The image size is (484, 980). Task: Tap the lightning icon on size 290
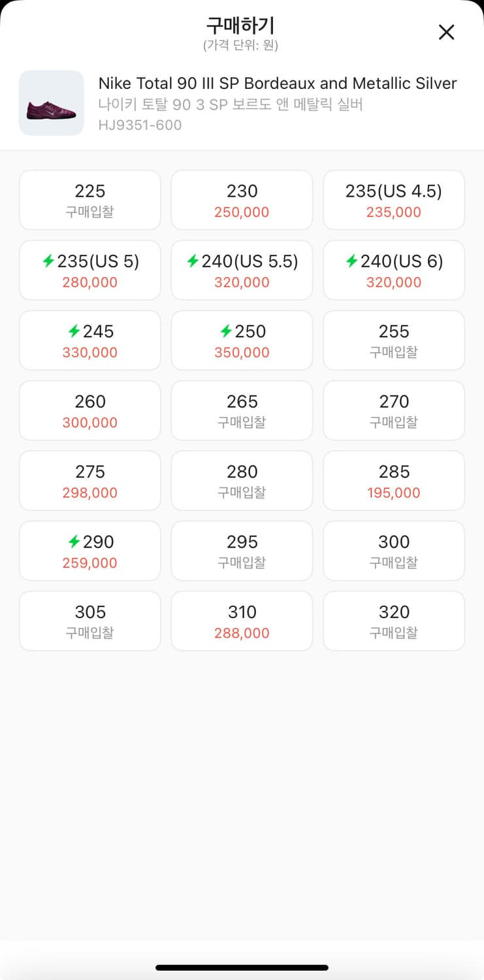pyautogui.click(x=74, y=542)
